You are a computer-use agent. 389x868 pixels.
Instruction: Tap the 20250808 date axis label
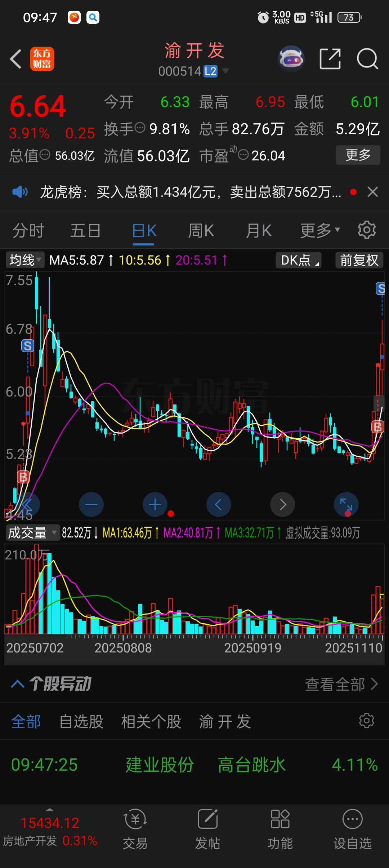(x=123, y=648)
